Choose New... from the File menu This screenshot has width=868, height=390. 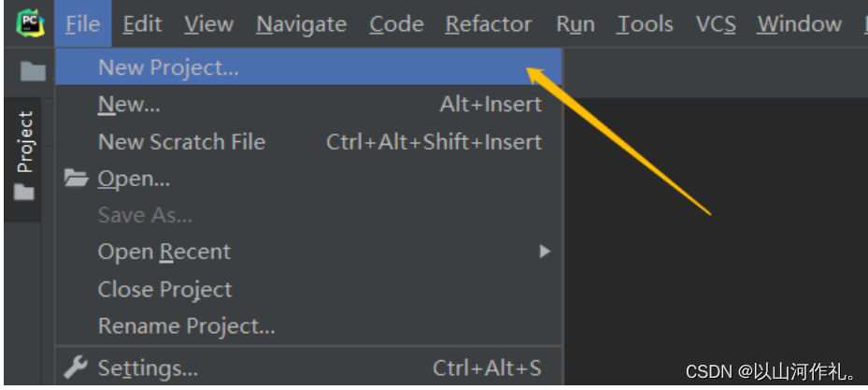(309, 104)
